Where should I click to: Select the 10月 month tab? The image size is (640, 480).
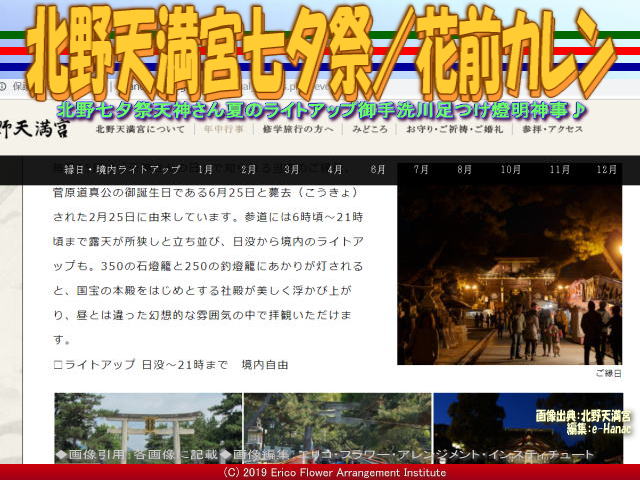[x=511, y=169]
